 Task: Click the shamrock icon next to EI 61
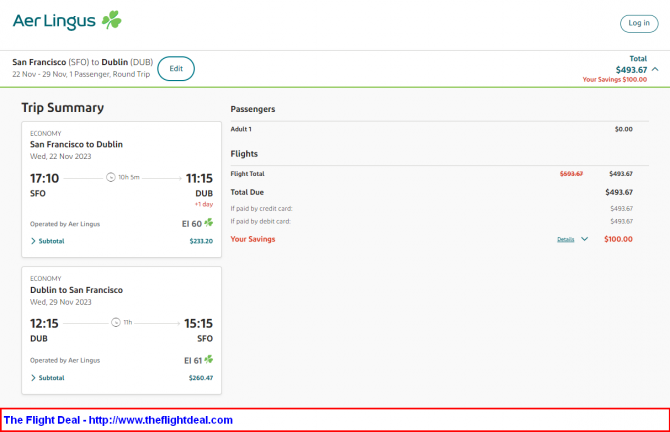pyautogui.click(x=209, y=359)
